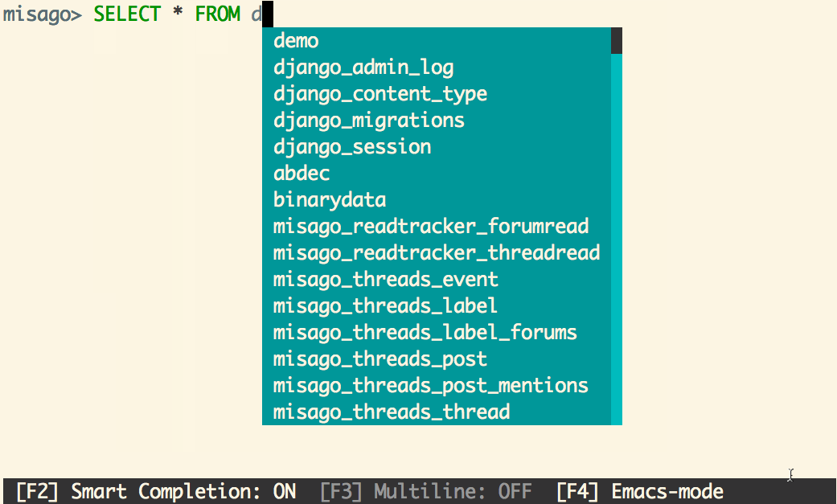Screen dimensions: 837x504
Task: Select the demo completion entry
Action: (437, 40)
